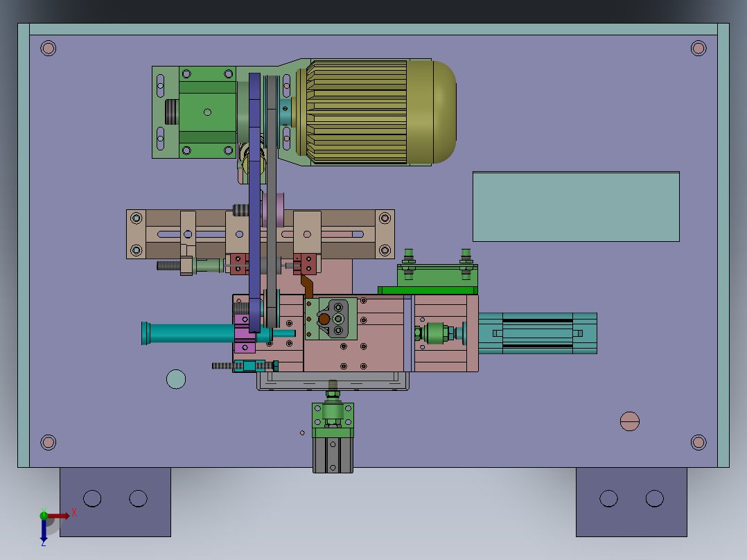The width and height of the screenshot is (747, 560).
Task: Select the bottom-right corner mounting screw
Action: (x=698, y=442)
